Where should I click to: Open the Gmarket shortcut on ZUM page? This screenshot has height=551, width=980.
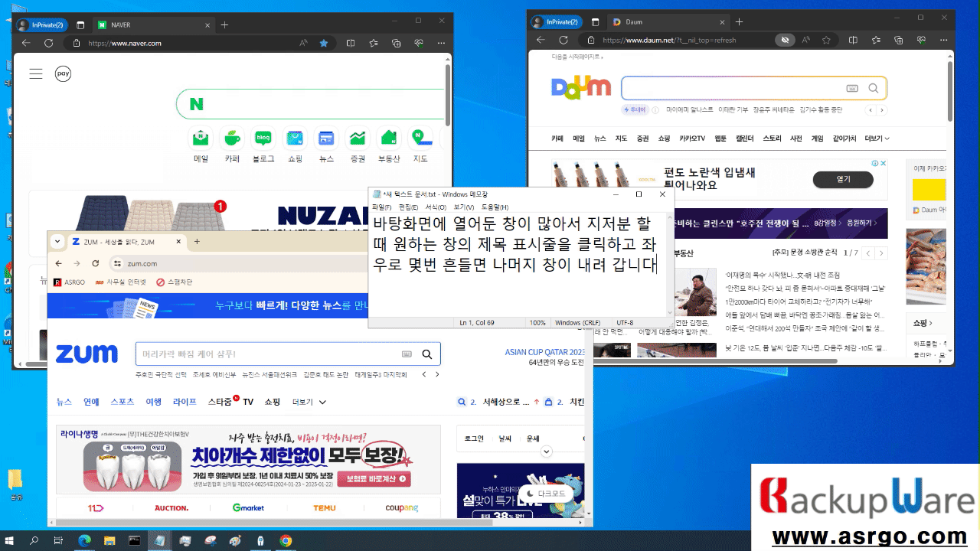(248, 508)
